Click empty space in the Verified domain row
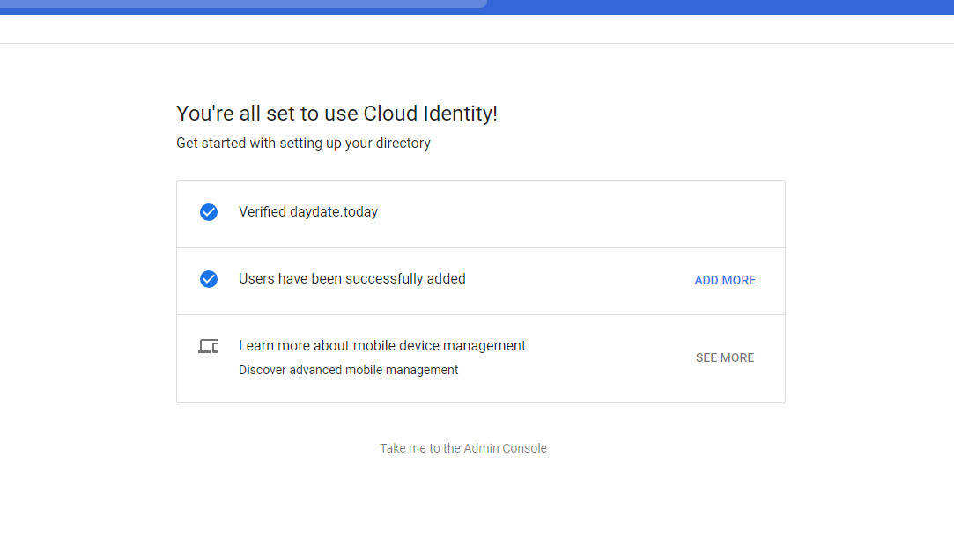Image resolution: width=954 pixels, height=560 pixels. pos(573,214)
